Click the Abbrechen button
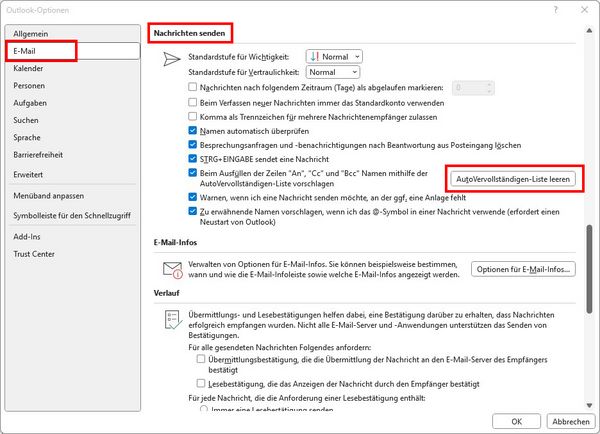 [571, 421]
